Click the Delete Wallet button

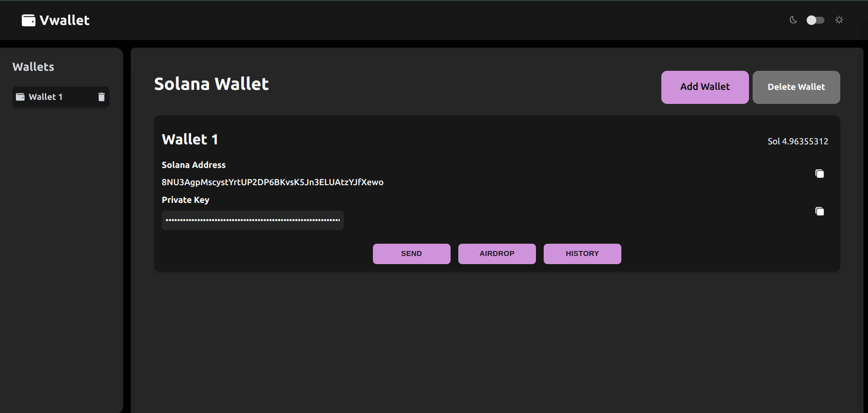tap(796, 87)
